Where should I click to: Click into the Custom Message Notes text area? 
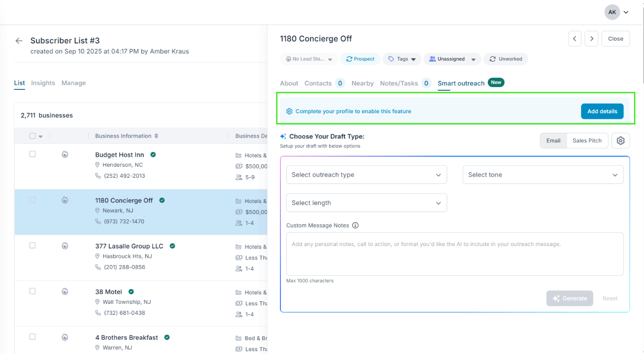tap(454, 254)
